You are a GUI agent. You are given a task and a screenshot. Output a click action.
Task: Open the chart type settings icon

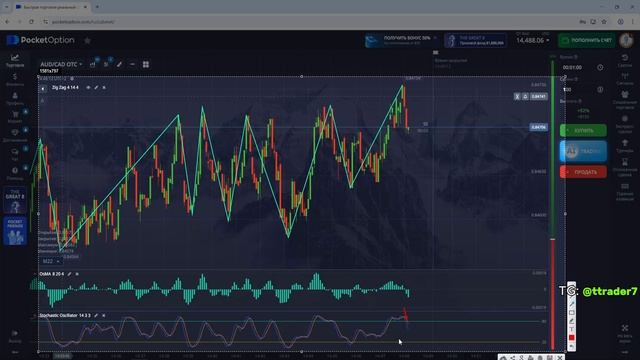(93, 64)
